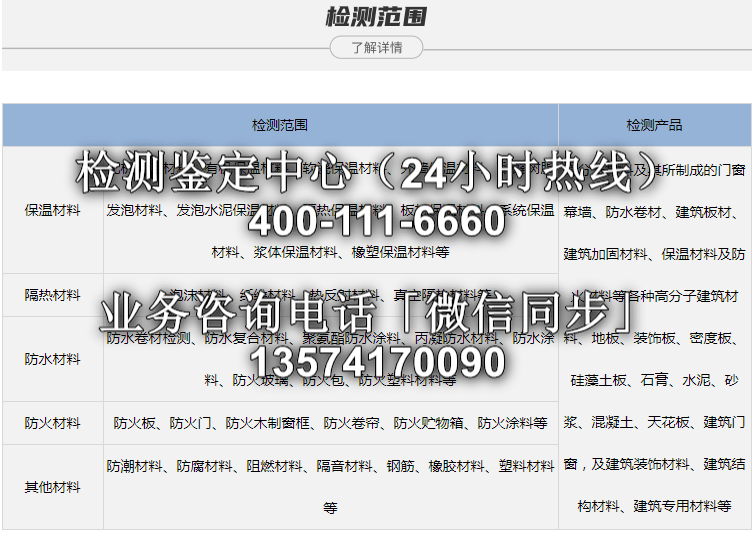Click the 防水卷材检测 text in 防水材料 row
Screen dimensions: 755x546
(148, 338)
